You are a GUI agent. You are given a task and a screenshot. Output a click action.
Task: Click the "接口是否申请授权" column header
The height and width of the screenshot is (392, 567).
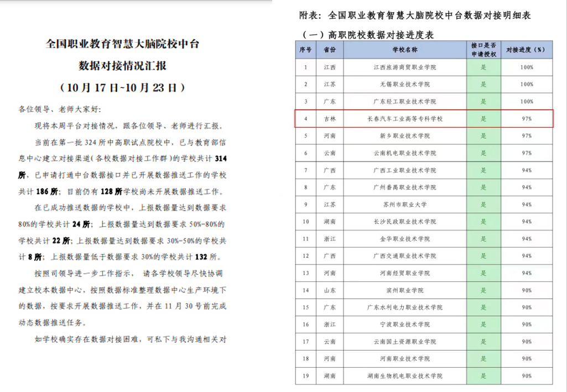483,50
